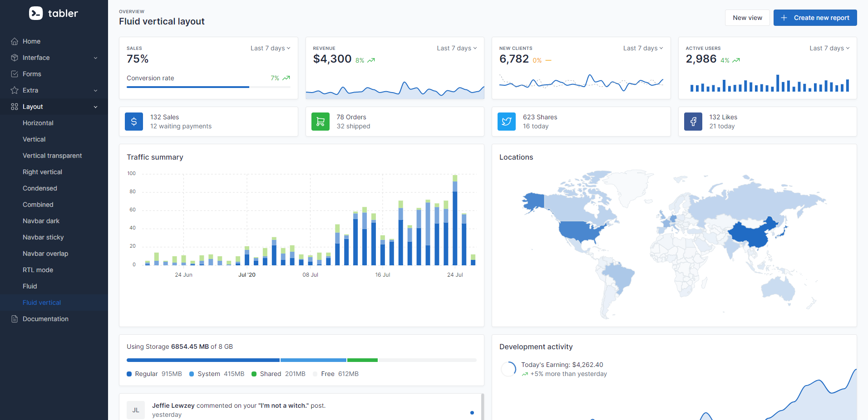Open Sales card Last 7 days dropdown
The image size is (868, 420).
point(270,48)
